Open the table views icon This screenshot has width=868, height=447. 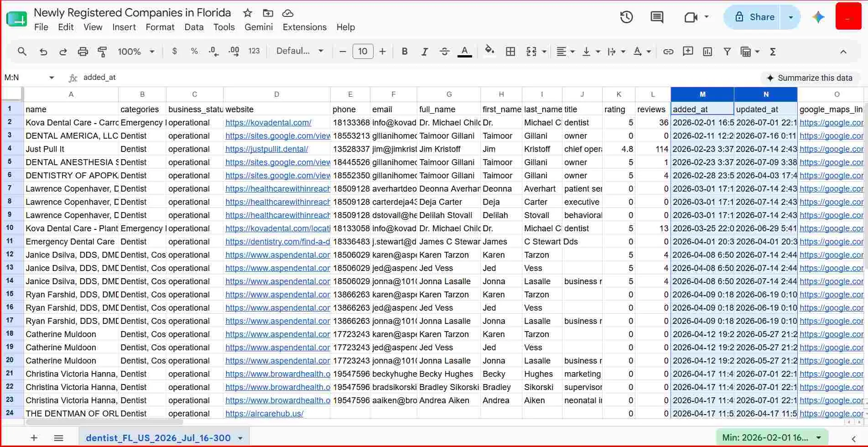(746, 52)
